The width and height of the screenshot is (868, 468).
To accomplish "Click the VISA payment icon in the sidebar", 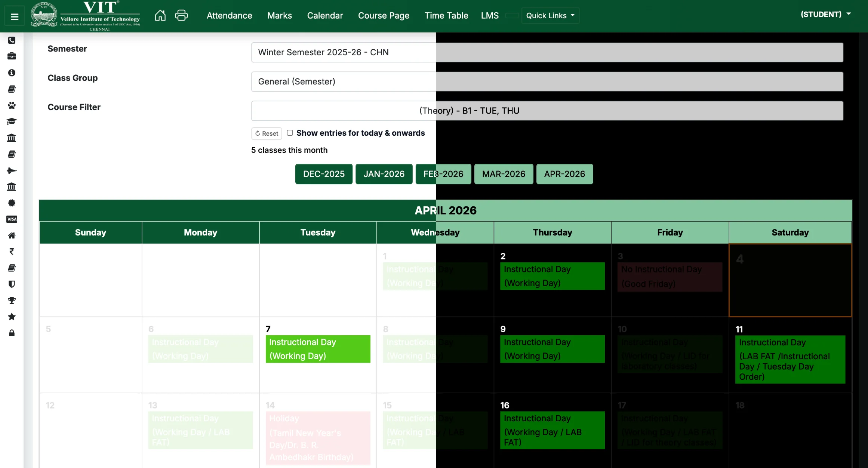I will click(12, 219).
